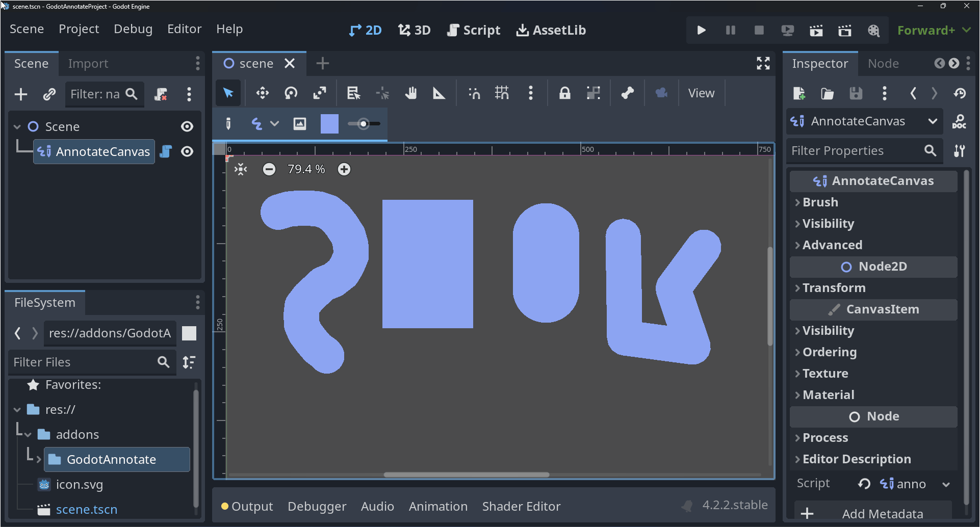The height and width of the screenshot is (527, 980).
Task: Select the Pan Mode hand tool
Action: coord(410,93)
